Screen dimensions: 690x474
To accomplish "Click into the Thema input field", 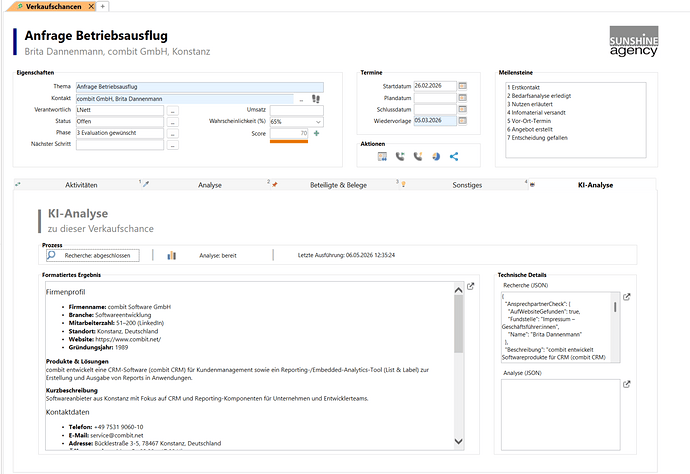I will pos(200,87).
